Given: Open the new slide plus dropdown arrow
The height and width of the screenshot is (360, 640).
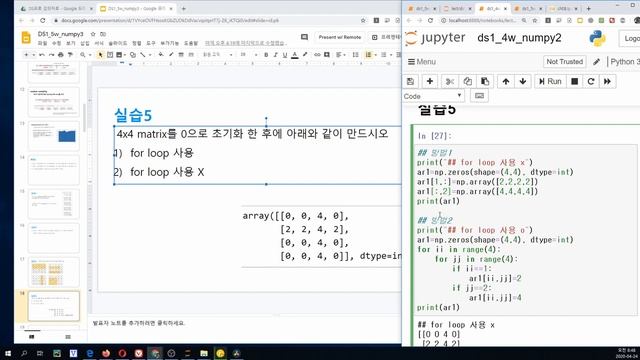Looking at the screenshot, I should (x=33, y=55).
